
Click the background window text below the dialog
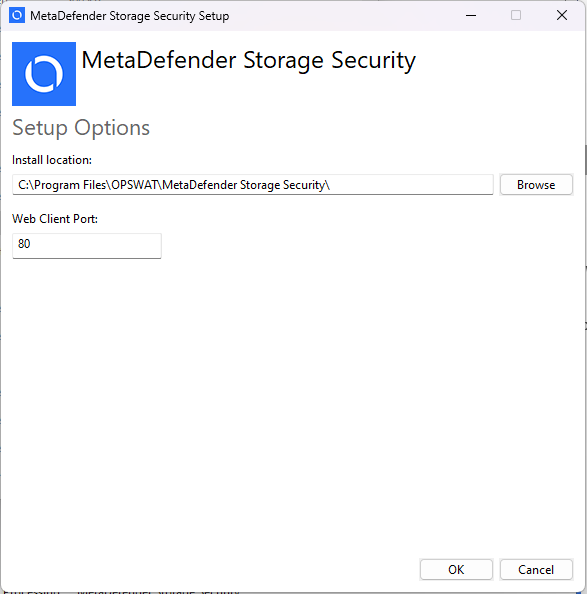pos(121,591)
